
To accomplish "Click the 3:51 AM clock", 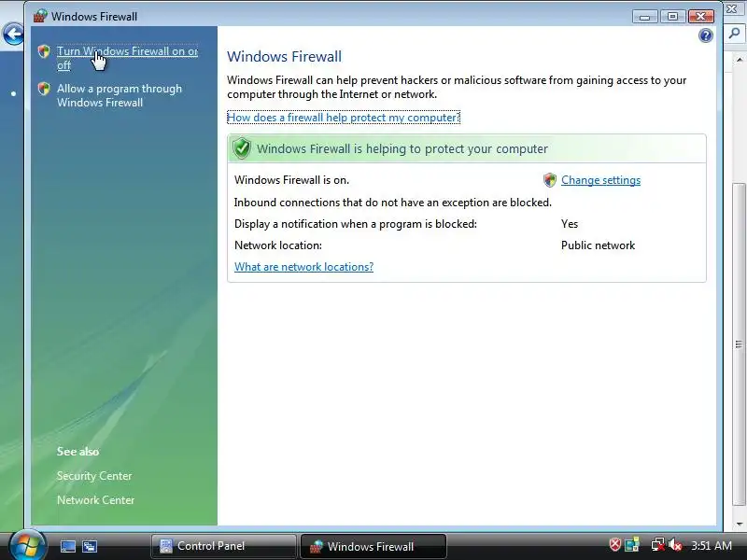I will coord(712,545).
